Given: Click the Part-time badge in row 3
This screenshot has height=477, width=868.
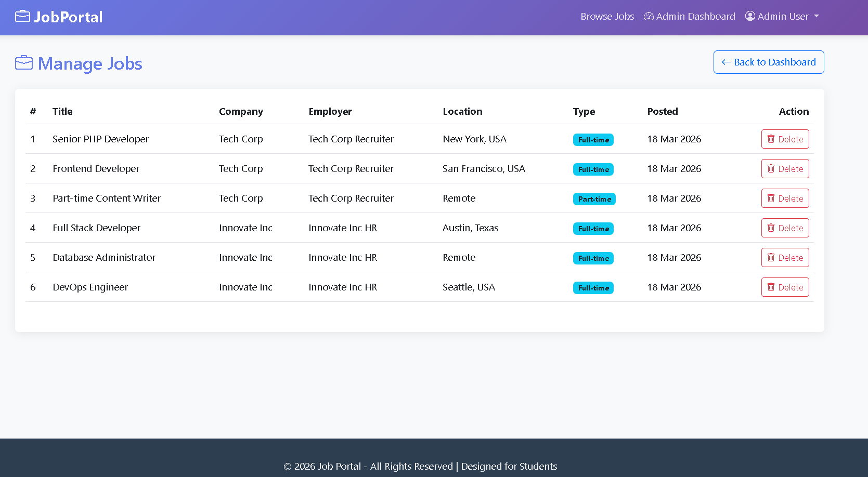Looking at the screenshot, I should click(594, 199).
